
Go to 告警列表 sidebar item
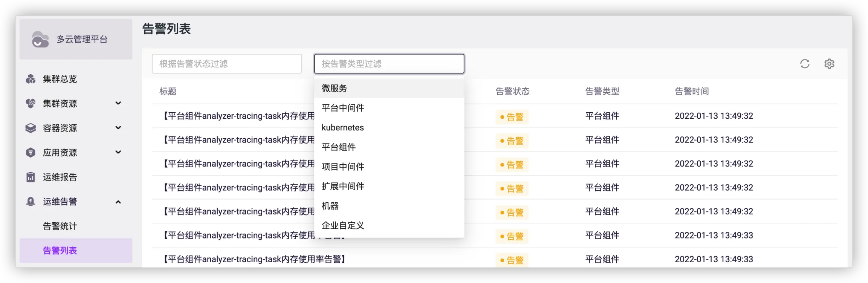click(x=60, y=251)
